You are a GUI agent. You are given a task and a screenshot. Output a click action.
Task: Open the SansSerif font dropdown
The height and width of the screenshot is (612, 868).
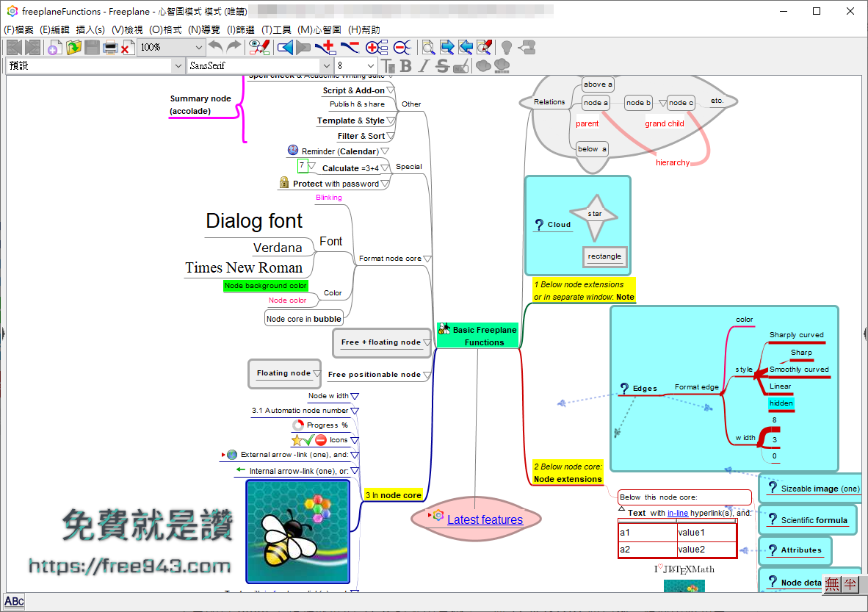[324, 66]
